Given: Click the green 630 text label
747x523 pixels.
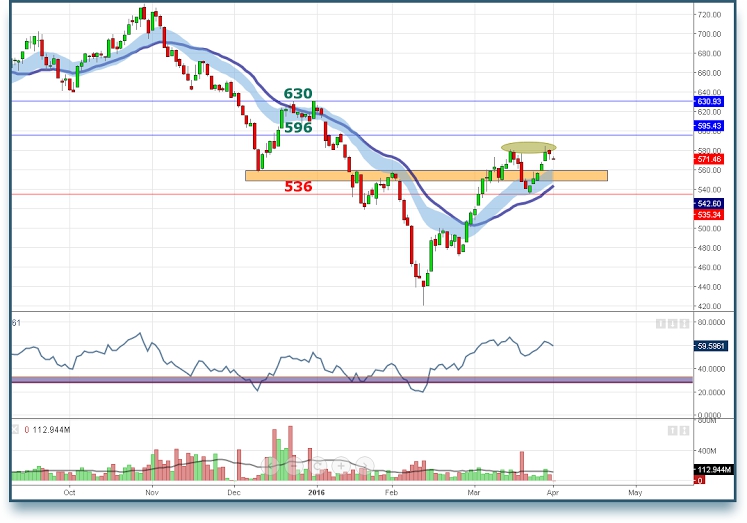Looking at the screenshot, I should tap(297, 94).
